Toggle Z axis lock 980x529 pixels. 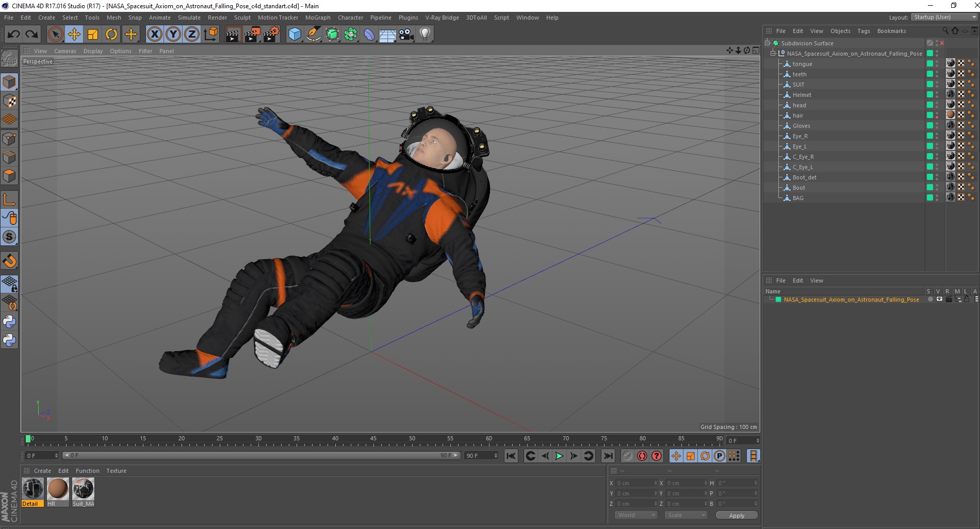[191, 35]
